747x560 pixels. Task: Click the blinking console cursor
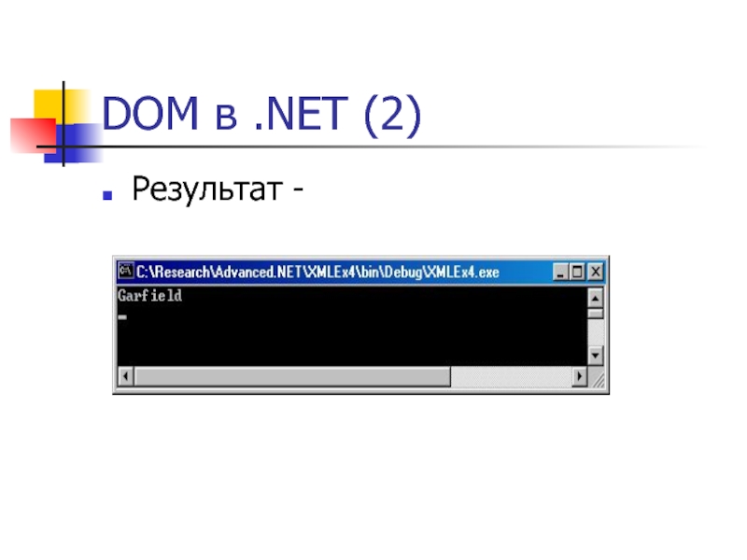pyautogui.click(x=122, y=316)
